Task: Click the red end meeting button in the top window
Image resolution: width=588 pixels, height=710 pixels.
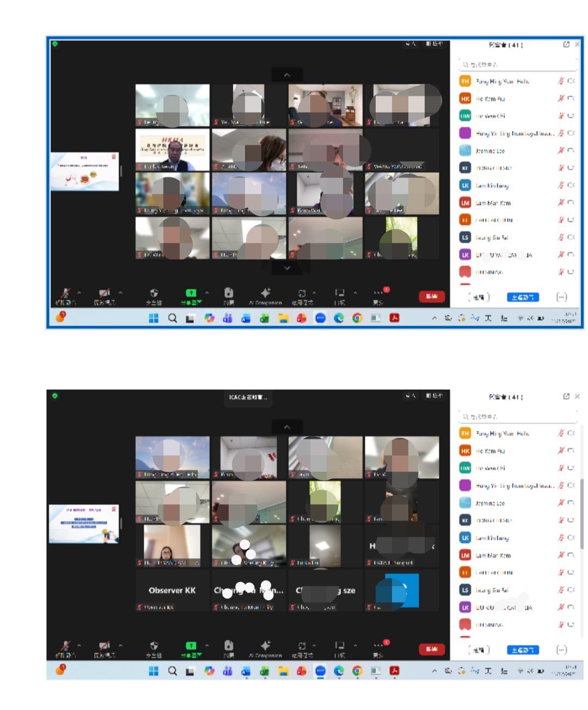Action: click(431, 297)
